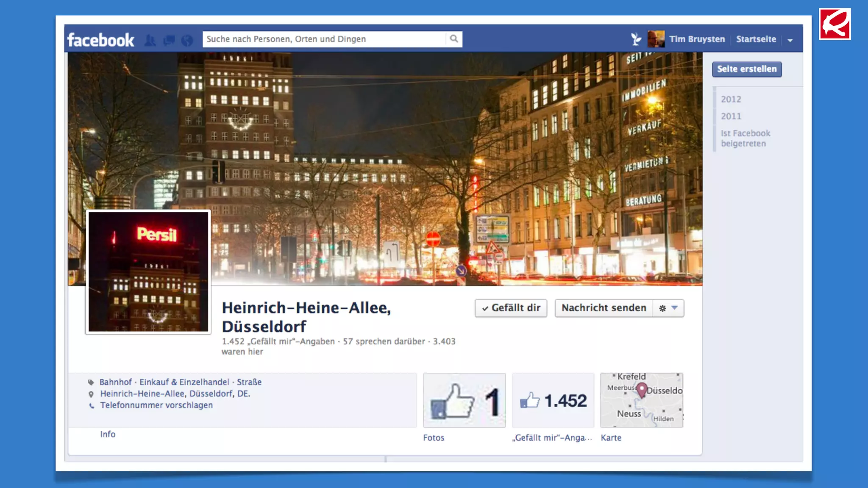Jump to 2011 in the timeline
This screenshot has height=488, width=868.
point(731,116)
